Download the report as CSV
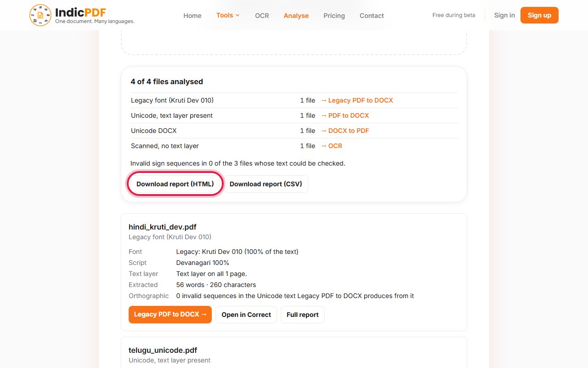 tap(266, 184)
